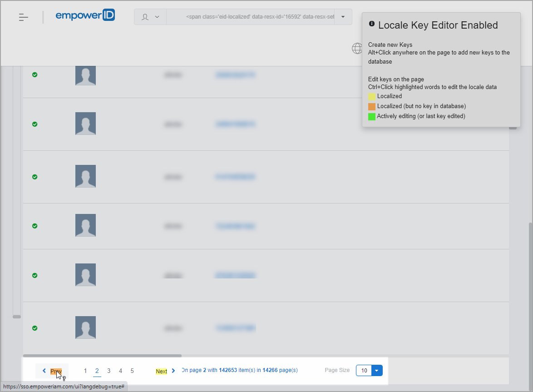Open the Page Size dropdown
Viewport: 533px width, 392px height.
tap(377, 371)
